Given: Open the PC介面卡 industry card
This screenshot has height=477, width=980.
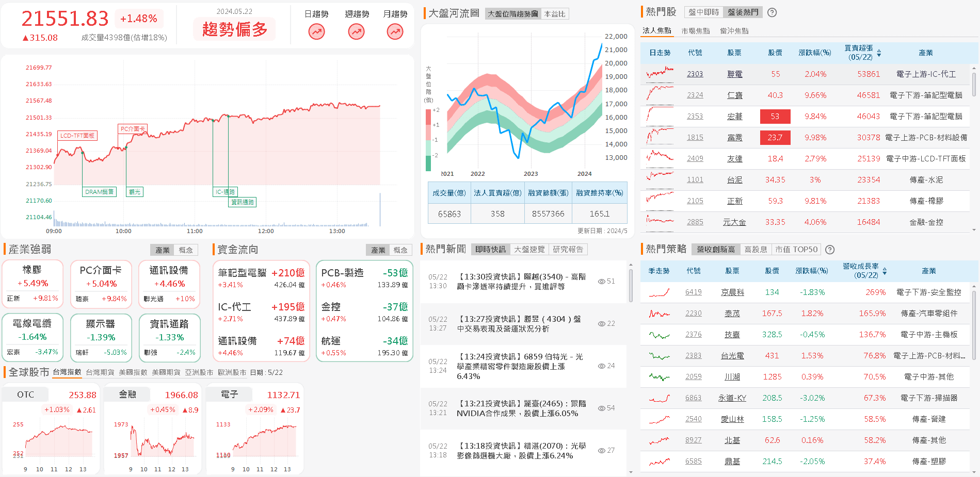Looking at the screenshot, I should [x=101, y=284].
